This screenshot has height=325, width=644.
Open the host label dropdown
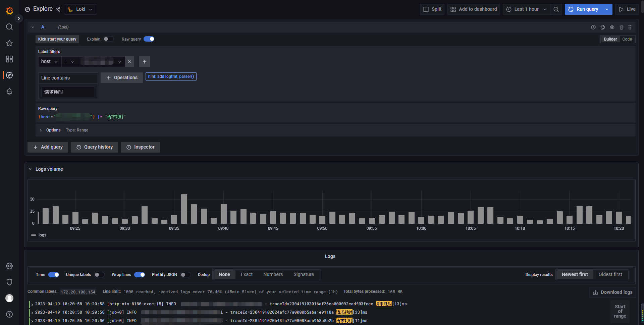click(50, 62)
